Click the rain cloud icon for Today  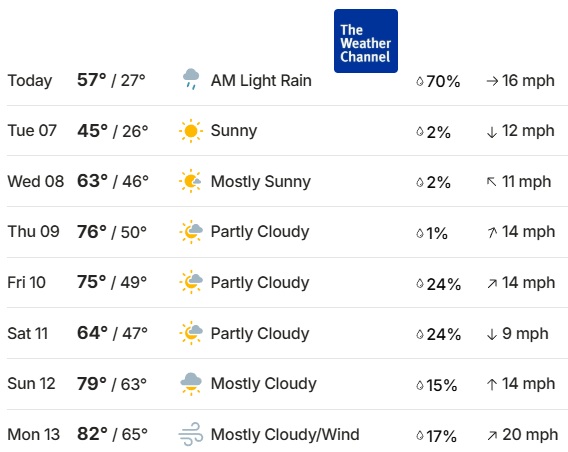click(x=191, y=79)
